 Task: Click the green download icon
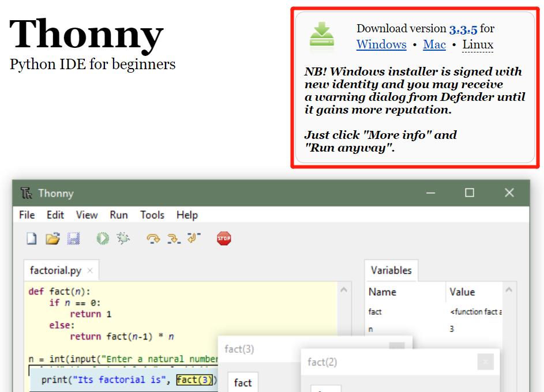(x=322, y=35)
